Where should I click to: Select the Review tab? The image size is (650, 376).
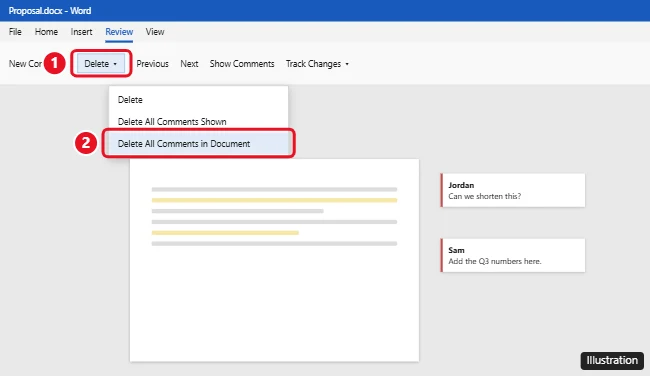(x=119, y=32)
